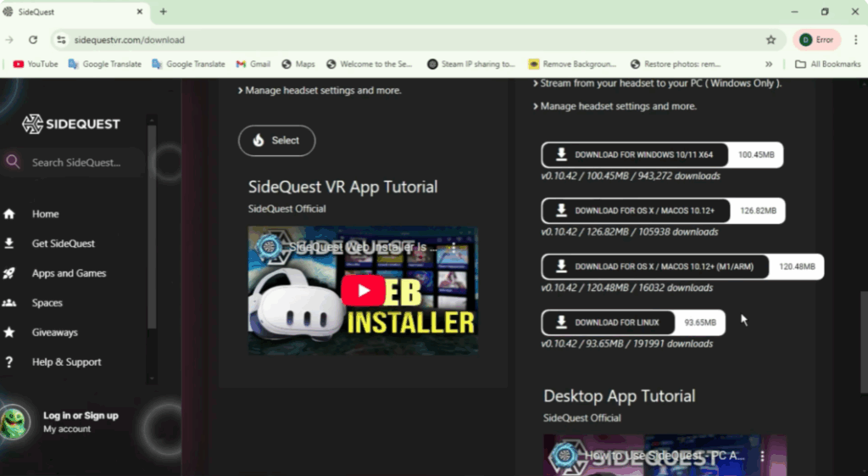Click the Help & Support question icon
This screenshot has width=868, height=476.
tap(9, 362)
